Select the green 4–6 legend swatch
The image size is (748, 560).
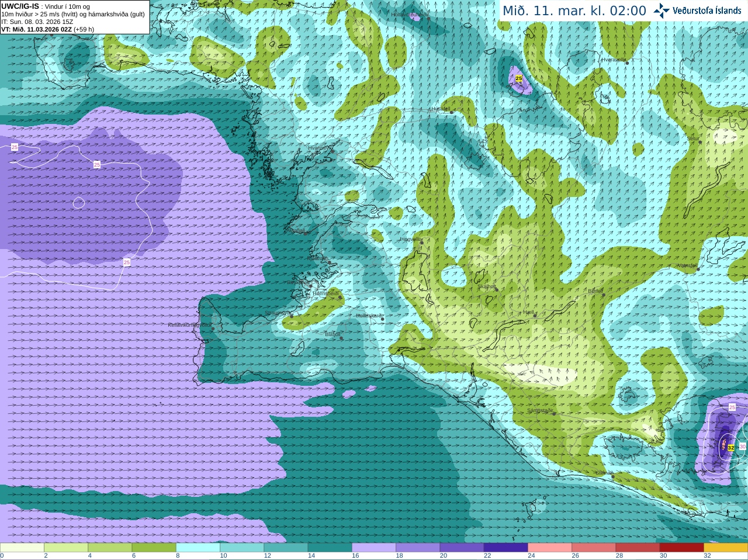click(110, 548)
